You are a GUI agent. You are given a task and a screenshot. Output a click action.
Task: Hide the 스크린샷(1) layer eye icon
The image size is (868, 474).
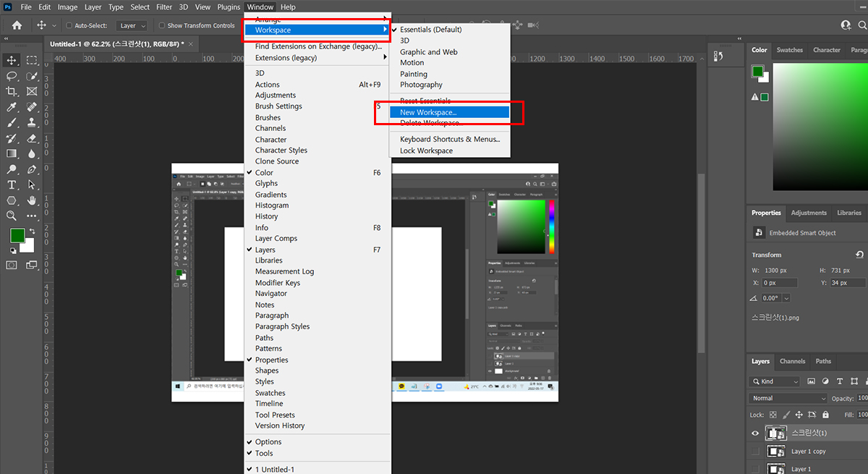point(755,433)
